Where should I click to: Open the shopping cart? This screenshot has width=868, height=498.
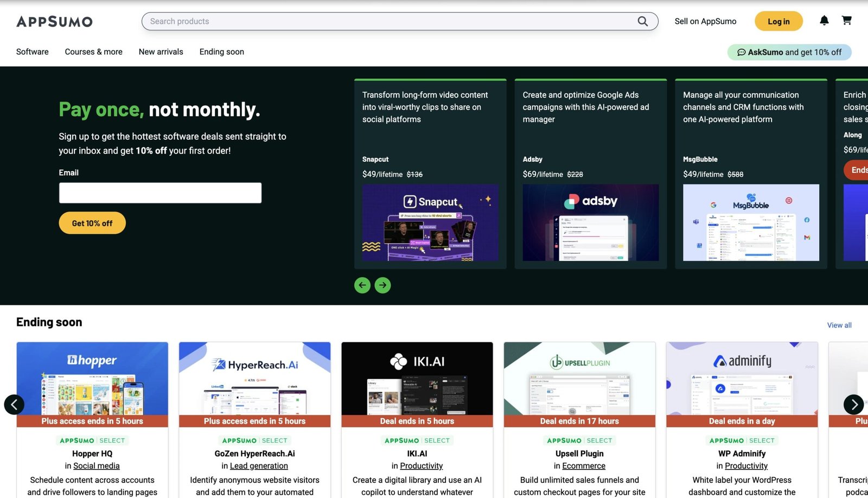click(x=846, y=21)
